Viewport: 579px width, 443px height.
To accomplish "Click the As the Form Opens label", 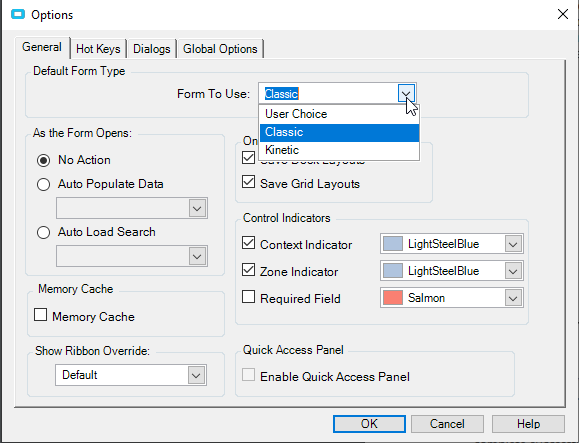I will coord(82,133).
